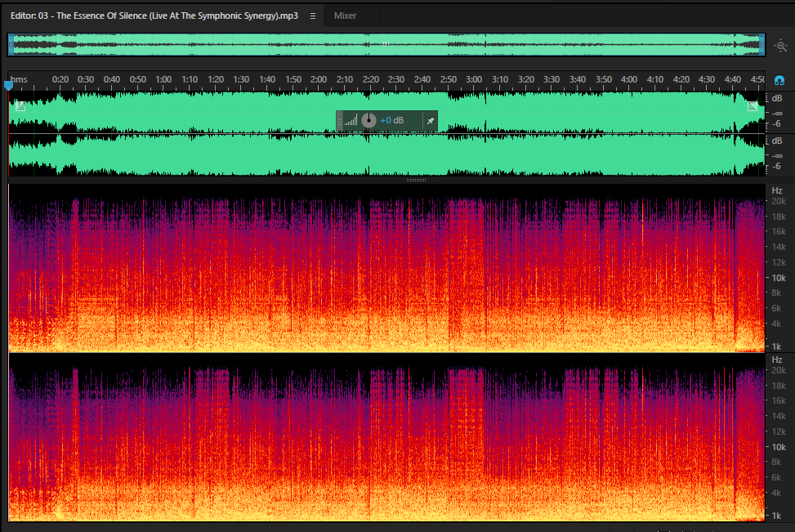Click the Fade In handle on the waveform
The image size is (795, 532).
[20, 106]
